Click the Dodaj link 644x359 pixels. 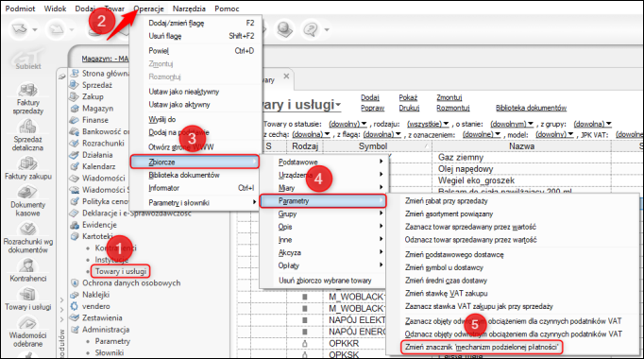[x=369, y=97]
